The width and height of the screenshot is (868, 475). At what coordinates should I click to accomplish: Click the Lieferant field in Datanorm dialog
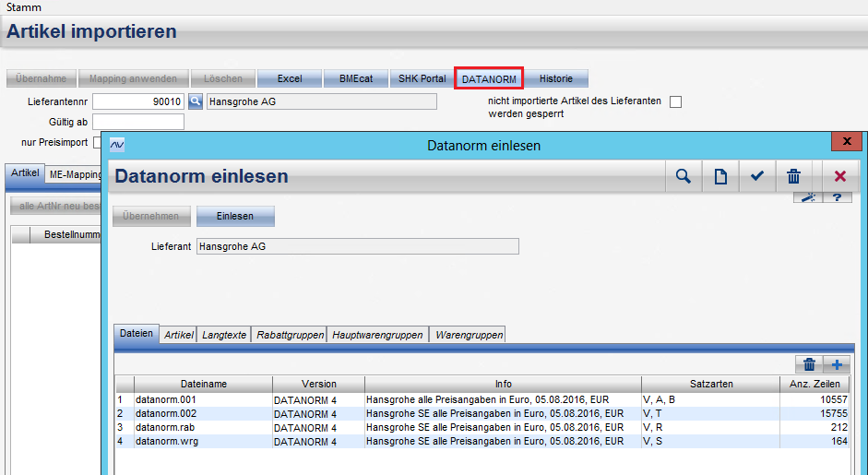point(358,246)
